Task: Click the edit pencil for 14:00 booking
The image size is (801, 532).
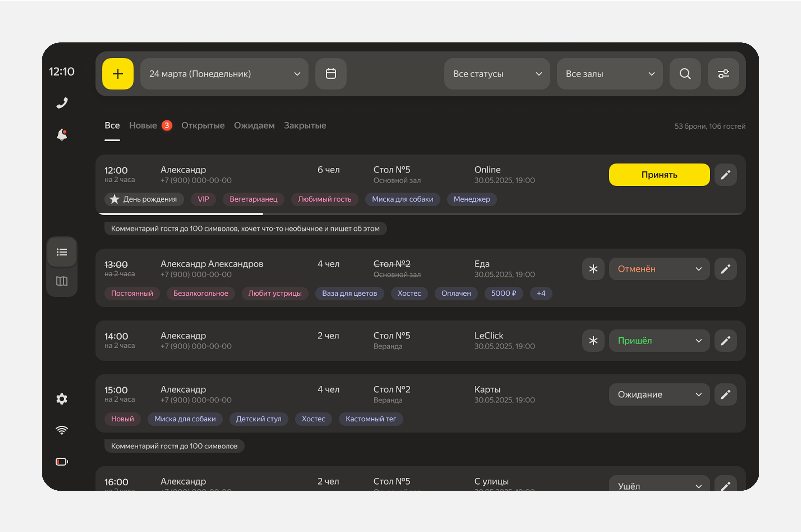Action: pos(725,340)
